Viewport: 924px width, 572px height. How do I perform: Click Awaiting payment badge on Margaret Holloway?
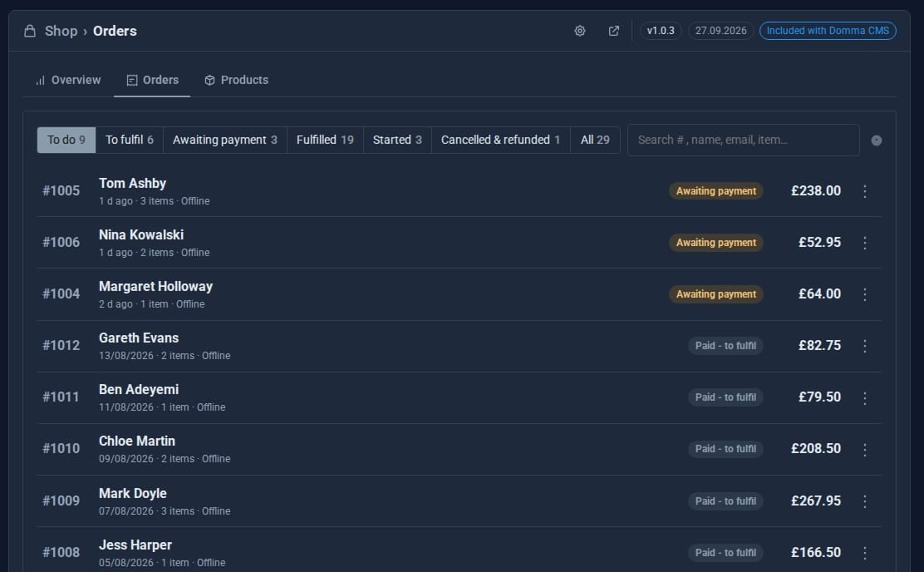coord(716,294)
